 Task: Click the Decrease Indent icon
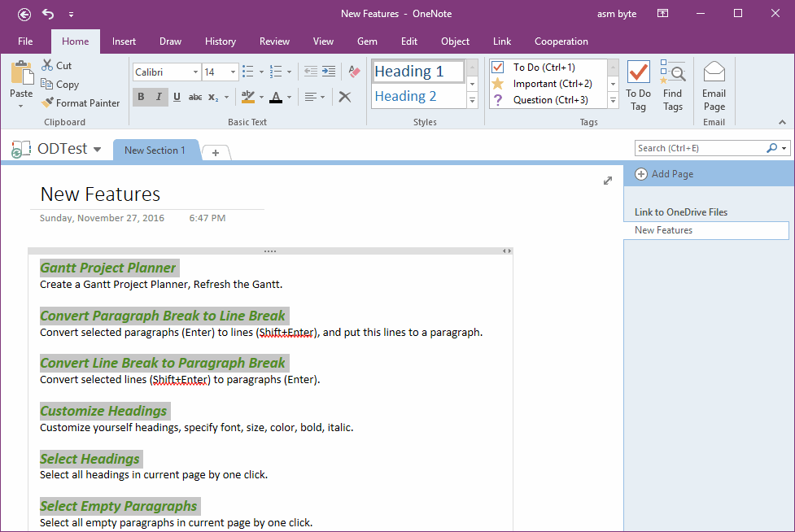pyautogui.click(x=311, y=72)
